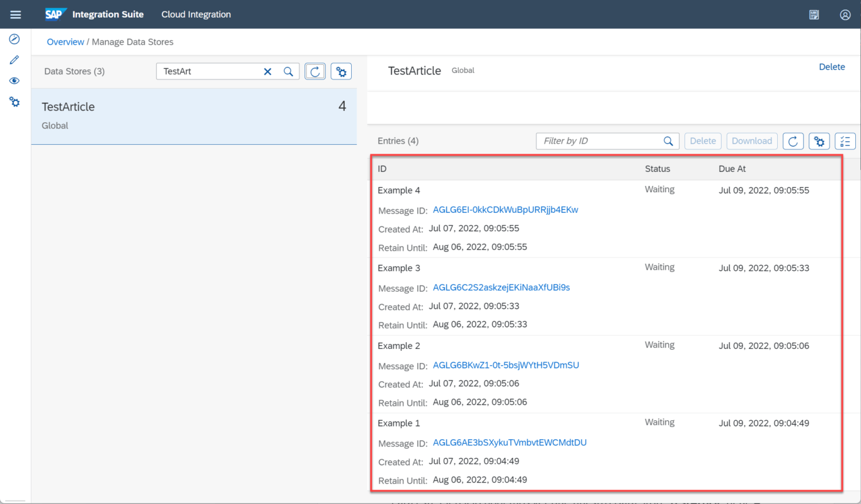This screenshot has width=861, height=504.
Task: Open the hamburger navigation menu
Action: coord(15,14)
